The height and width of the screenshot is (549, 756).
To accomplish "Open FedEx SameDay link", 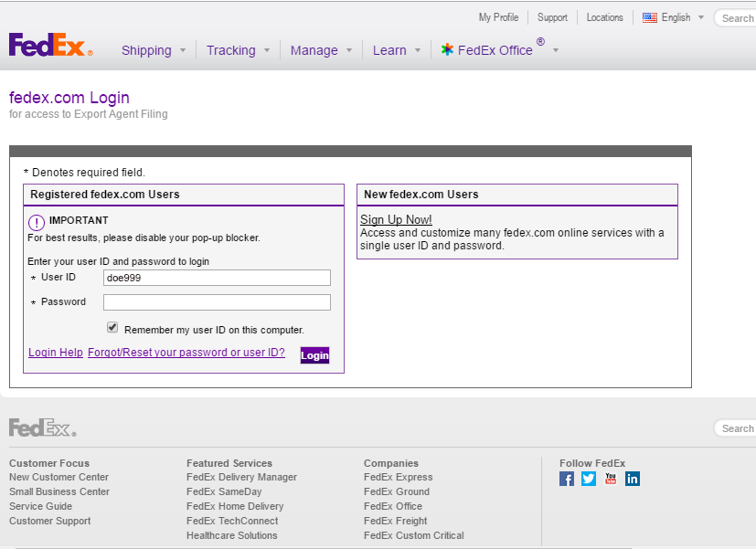I will point(224,491).
